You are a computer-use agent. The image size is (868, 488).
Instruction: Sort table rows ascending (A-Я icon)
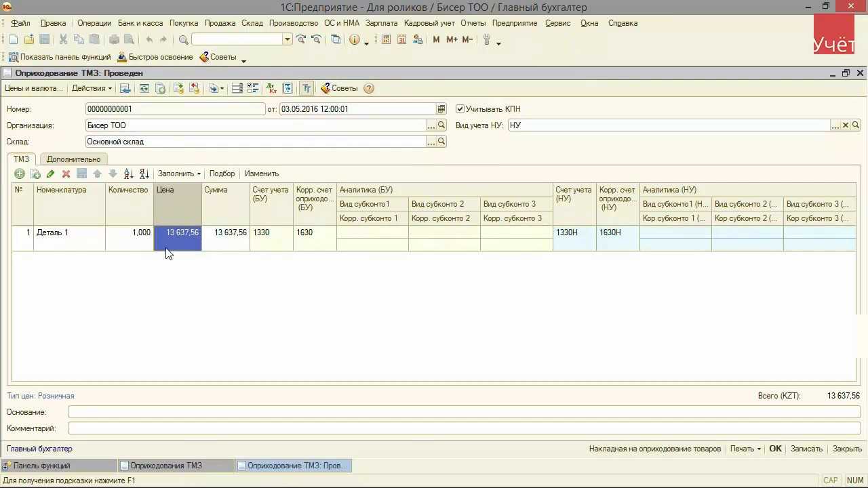tap(128, 174)
